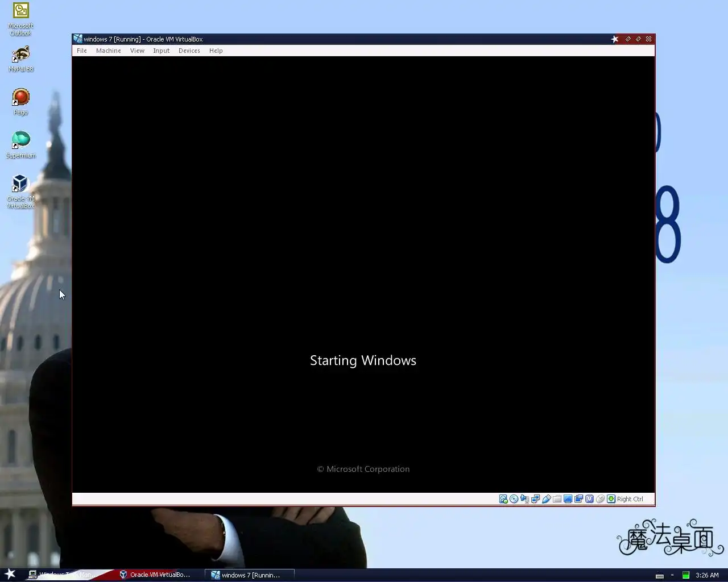The height and width of the screenshot is (582, 728).
Task: Select the MyPal 68 desktop icon
Action: (x=20, y=59)
